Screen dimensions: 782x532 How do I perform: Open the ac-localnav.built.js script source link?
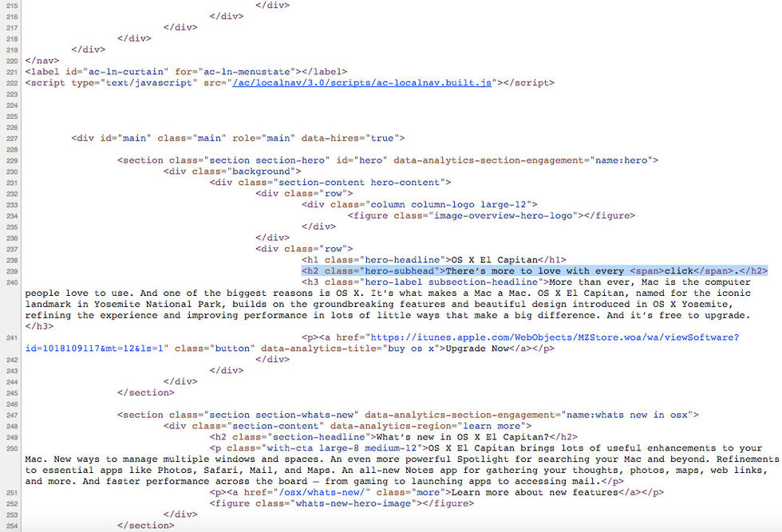tap(362, 82)
